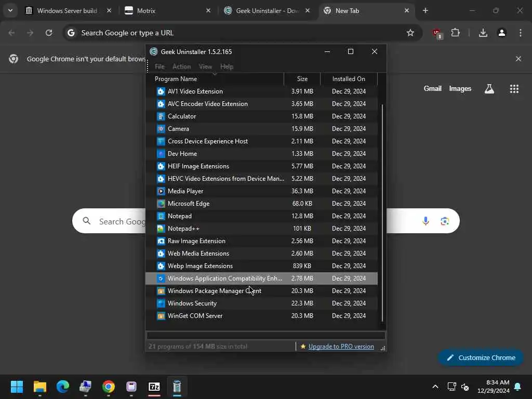Click the Windows Start button
Image resolution: width=532 pixels, height=399 pixels.
click(x=17, y=387)
